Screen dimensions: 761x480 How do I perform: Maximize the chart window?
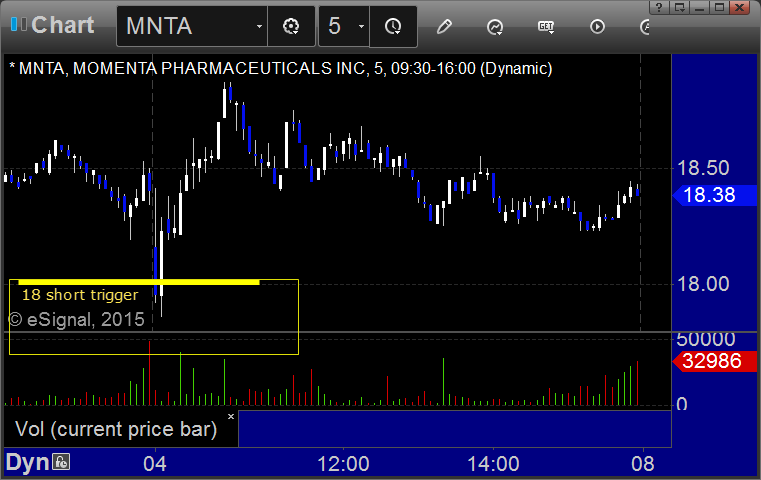(720, 7)
